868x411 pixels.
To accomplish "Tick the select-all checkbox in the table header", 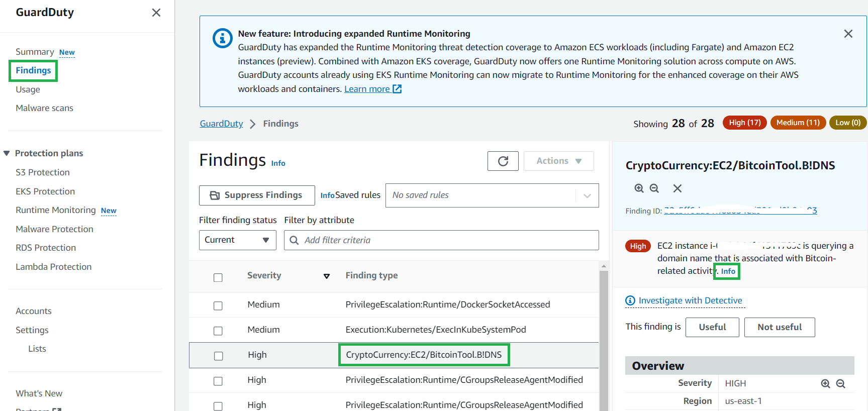I will pyautogui.click(x=218, y=277).
